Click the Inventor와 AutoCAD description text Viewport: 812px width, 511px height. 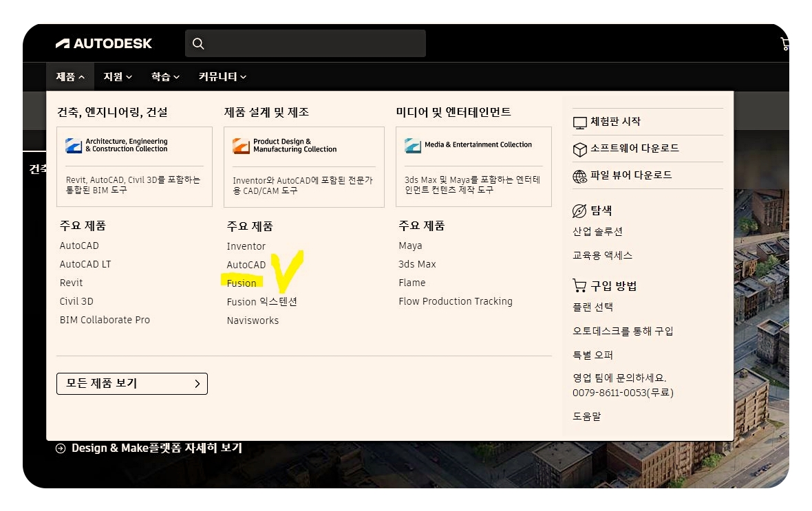(x=303, y=185)
